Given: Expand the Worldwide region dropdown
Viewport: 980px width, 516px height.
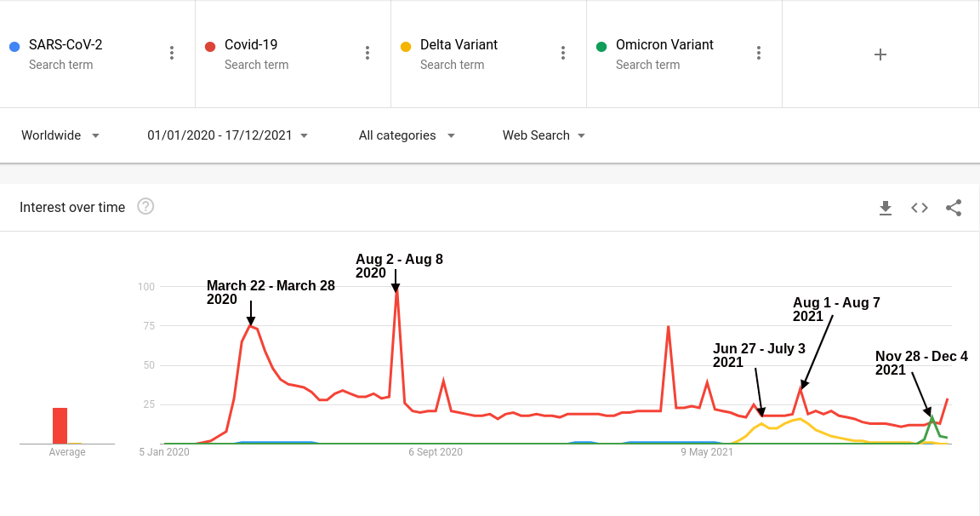Looking at the screenshot, I should 60,135.
